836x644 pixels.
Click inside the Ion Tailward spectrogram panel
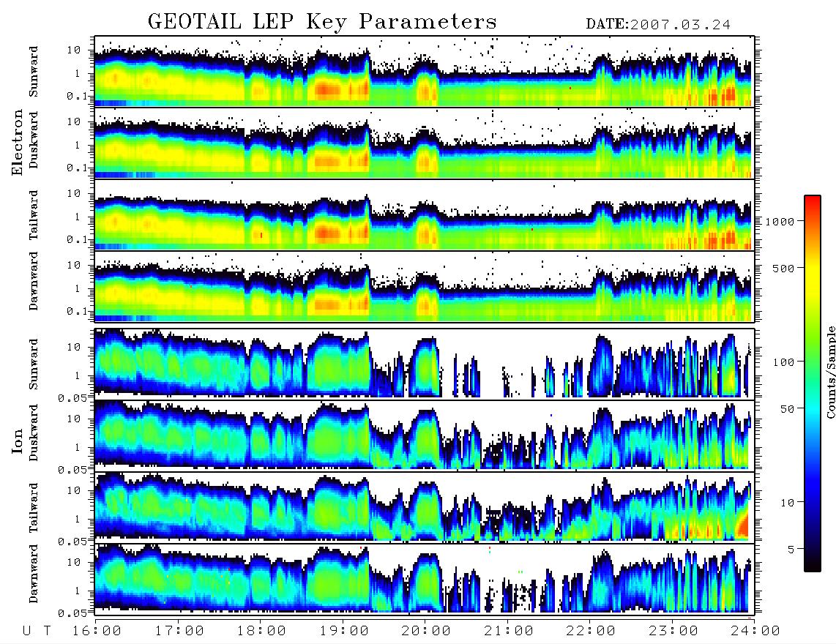point(425,507)
